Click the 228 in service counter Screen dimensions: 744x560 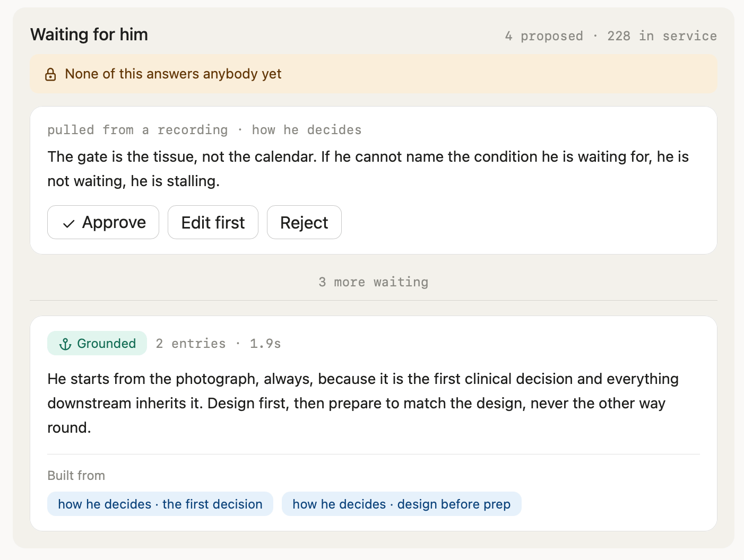pyautogui.click(x=662, y=36)
